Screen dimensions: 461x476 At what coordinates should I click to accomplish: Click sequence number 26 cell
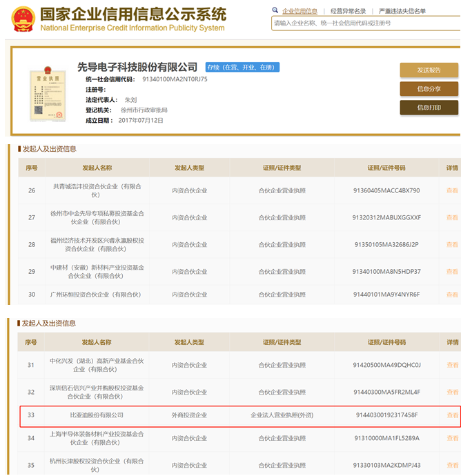click(32, 190)
